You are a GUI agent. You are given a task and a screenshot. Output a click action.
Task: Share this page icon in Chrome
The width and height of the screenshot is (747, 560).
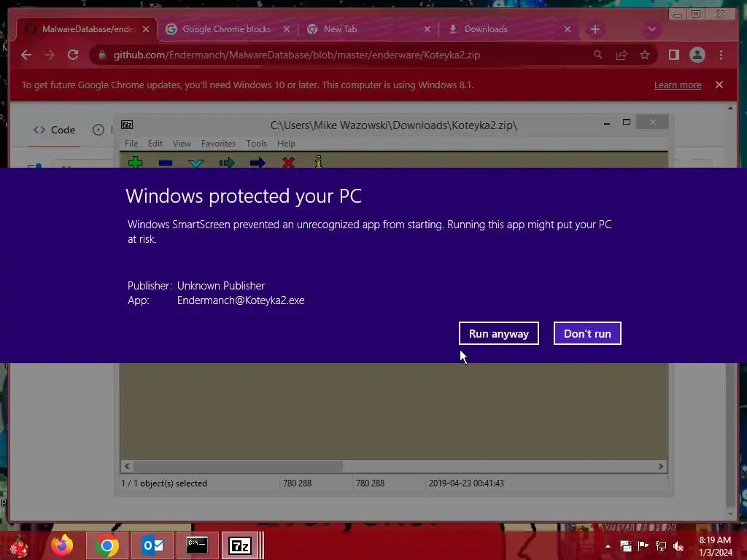coord(622,55)
